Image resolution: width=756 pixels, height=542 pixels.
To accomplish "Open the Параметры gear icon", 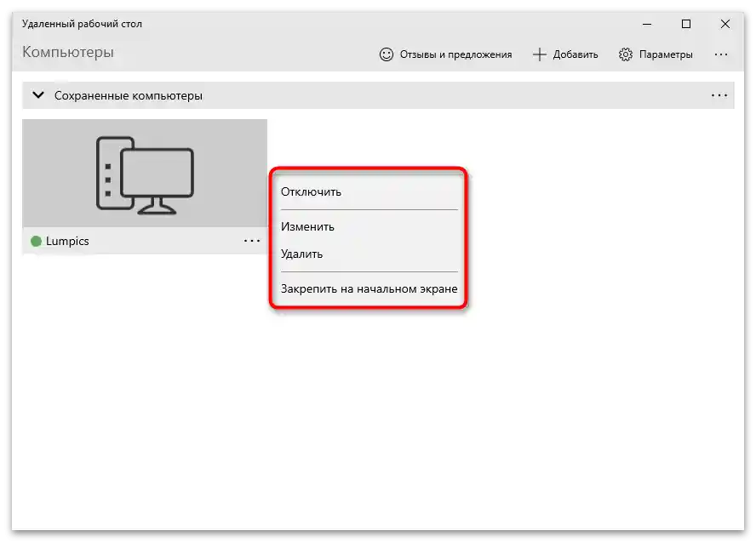I will coord(626,54).
